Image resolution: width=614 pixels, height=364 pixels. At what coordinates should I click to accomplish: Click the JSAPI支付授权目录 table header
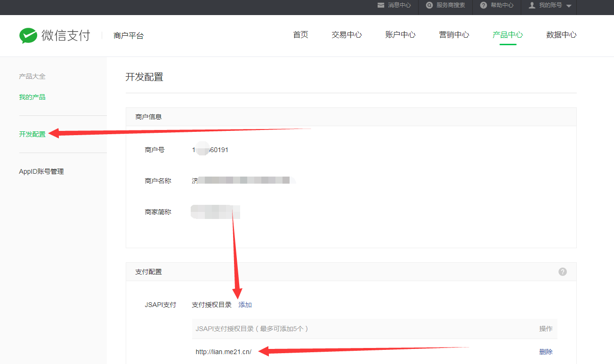tap(252, 329)
